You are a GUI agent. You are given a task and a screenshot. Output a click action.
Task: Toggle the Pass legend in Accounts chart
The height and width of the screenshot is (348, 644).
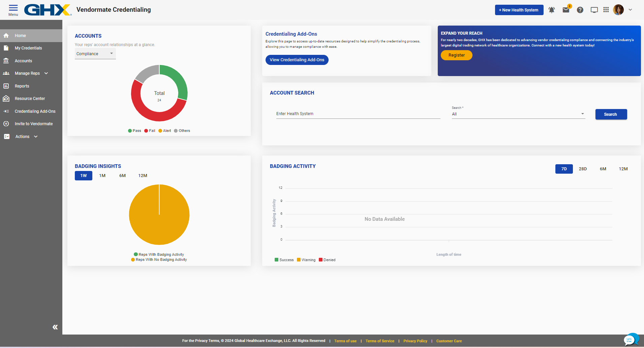click(x=134, y=131)
